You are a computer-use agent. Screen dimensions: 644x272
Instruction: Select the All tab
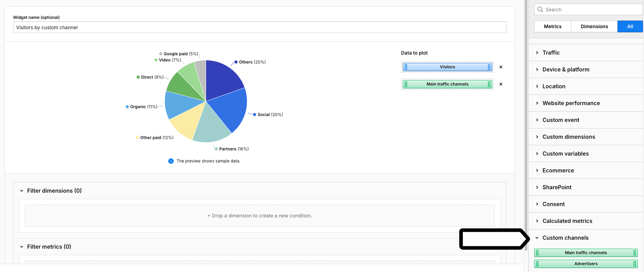pyautogui.click(x=630, y=26)
